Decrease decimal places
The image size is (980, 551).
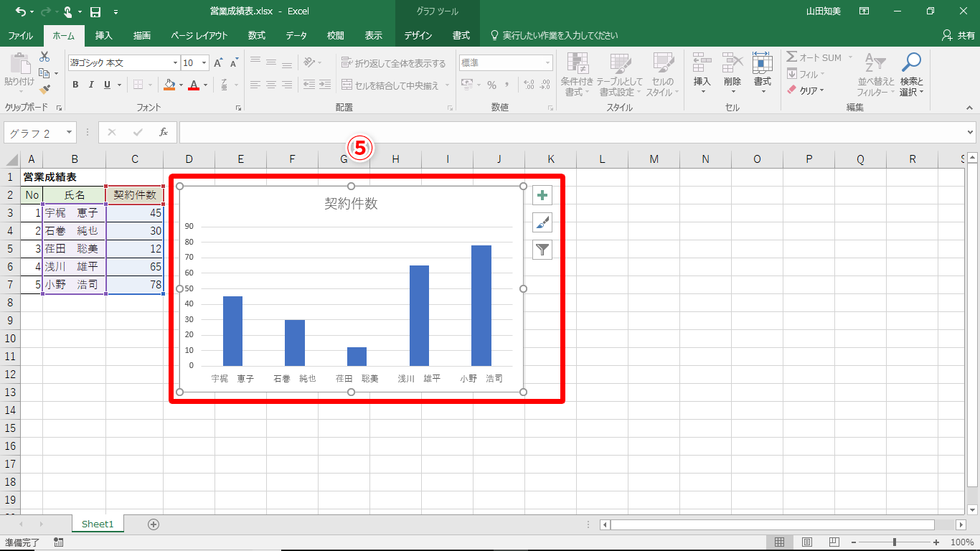pyautogui.click(x=545, y=85)
